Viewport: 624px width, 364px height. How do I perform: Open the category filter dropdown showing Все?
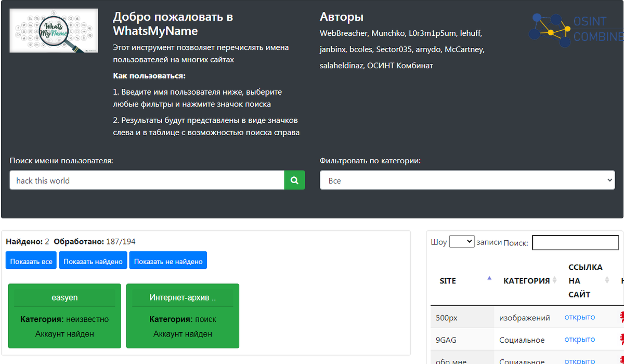point(467,180)
